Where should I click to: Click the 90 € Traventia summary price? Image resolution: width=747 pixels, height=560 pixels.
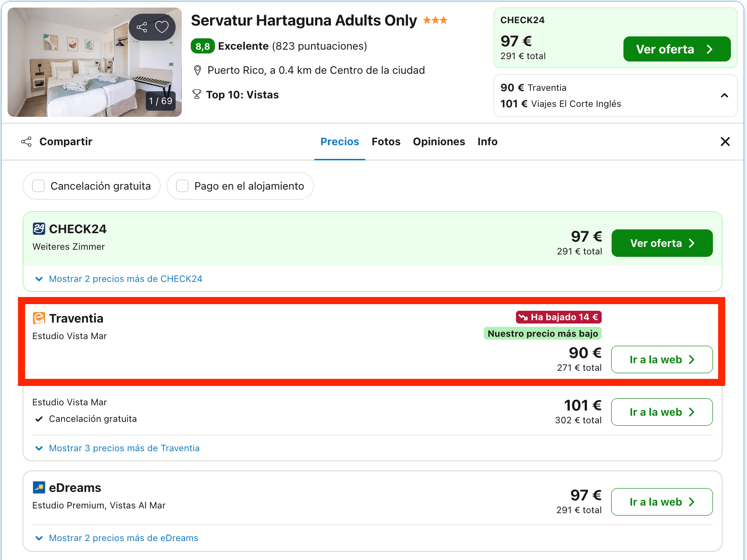(x=534, y=87)
